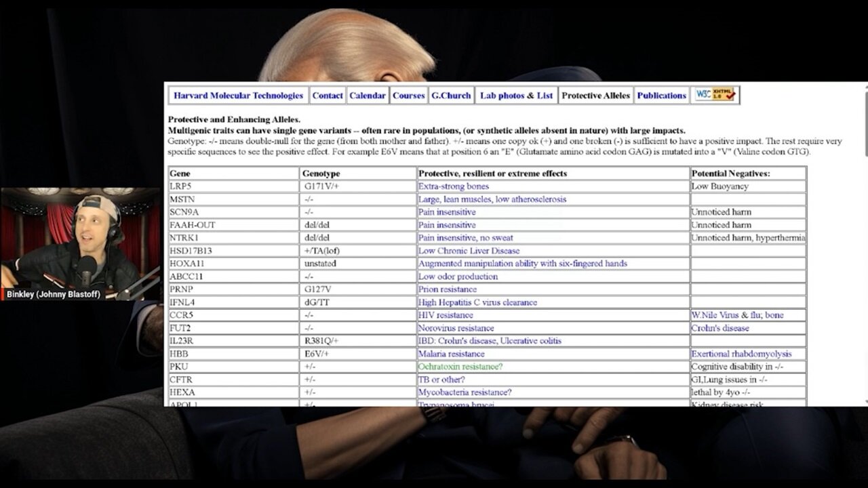This screenshot has width=868, height=488.
Task: Click the Potential Negatives column header
Action: [748, 174]
